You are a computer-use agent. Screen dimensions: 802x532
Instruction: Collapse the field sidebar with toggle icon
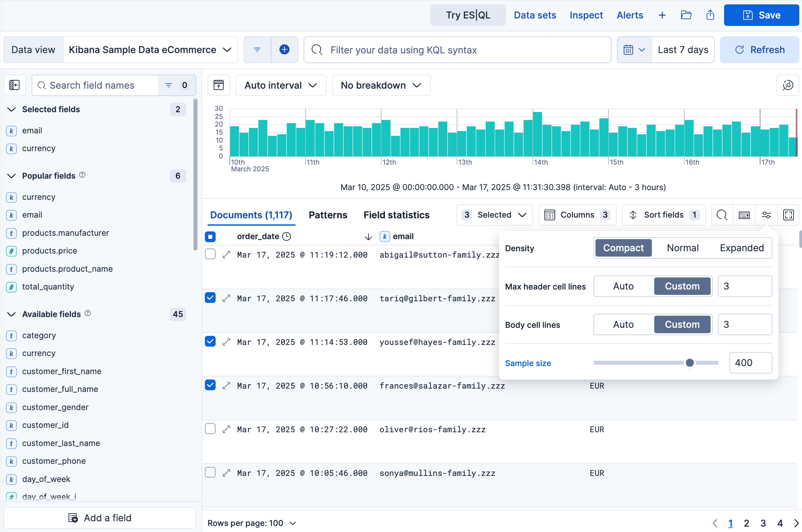[x=14, y=85]
